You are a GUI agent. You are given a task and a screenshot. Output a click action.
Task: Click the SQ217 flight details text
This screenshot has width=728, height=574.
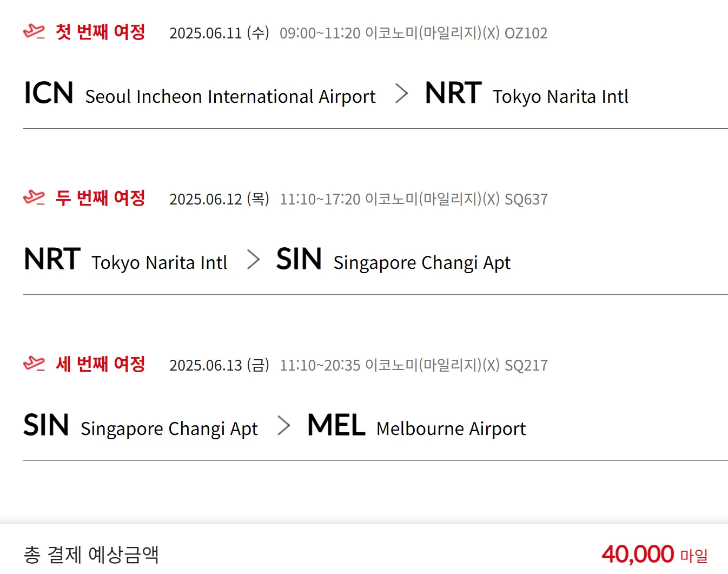[413, 365]
